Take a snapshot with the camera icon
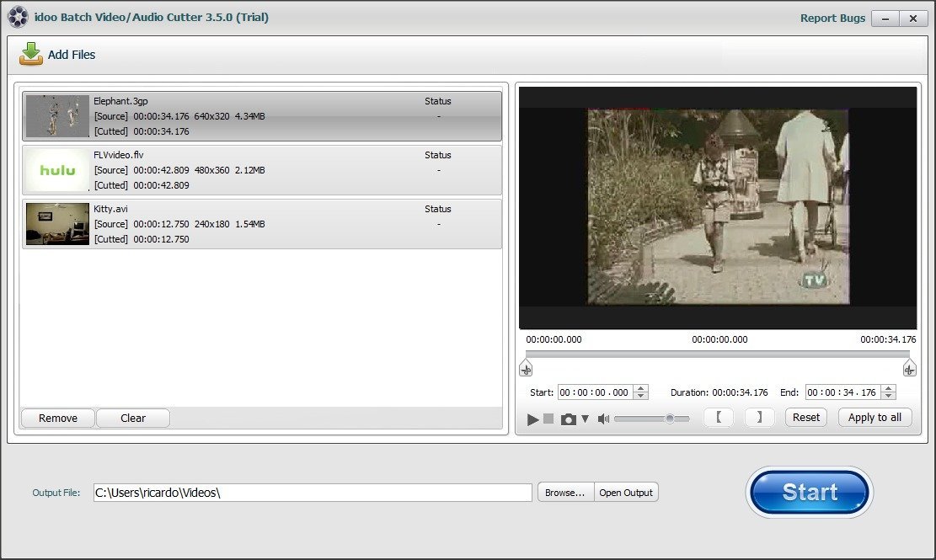The width and height of the screenshot is (936, 560). (x=567, y=418)
